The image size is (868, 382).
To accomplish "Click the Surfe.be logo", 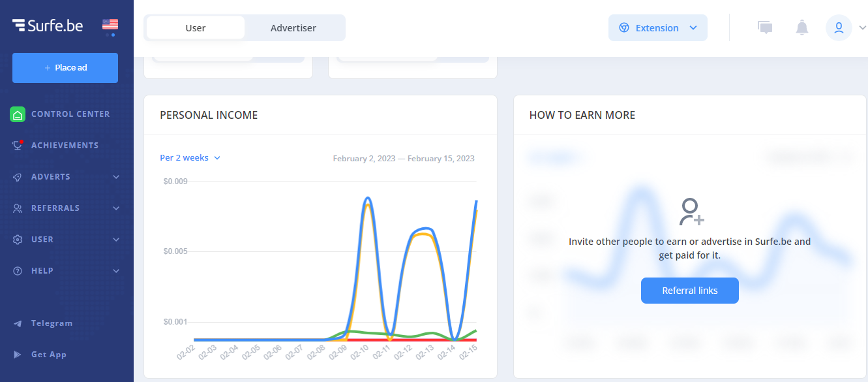I will (48, 25).
